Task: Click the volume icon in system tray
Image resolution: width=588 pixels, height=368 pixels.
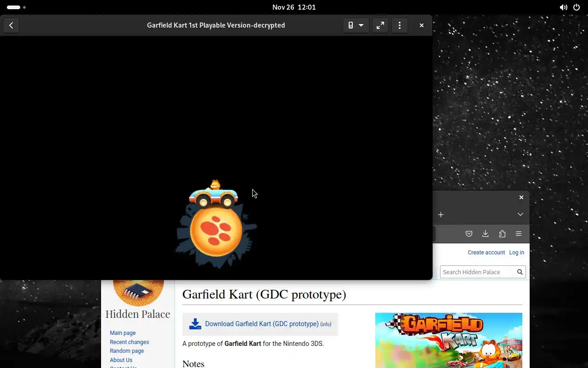Action: coord(564,7)
